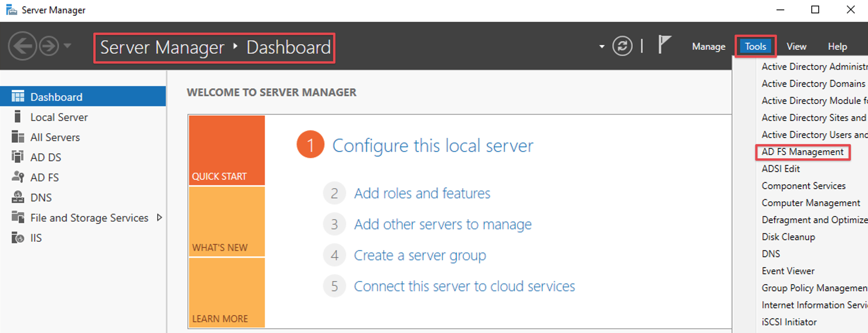Viewport: 868px width, 333px height.
Task: Click the Learn More tile
Action: click(227, 292)
